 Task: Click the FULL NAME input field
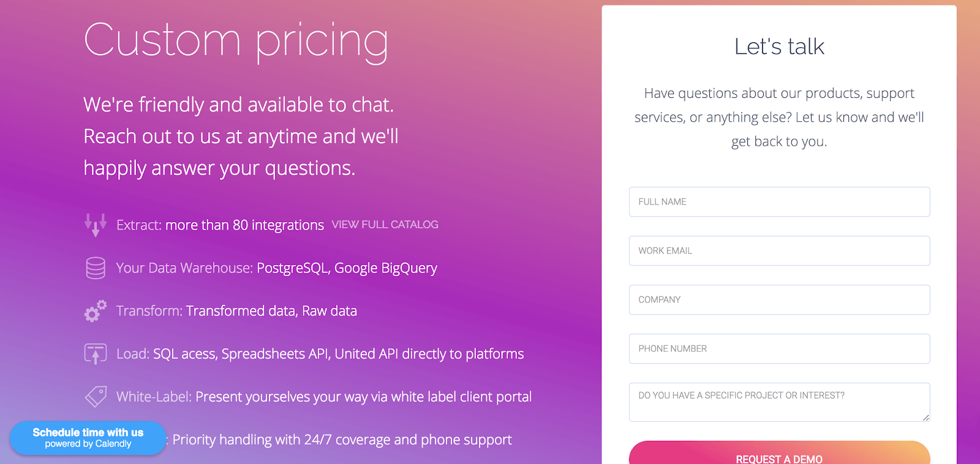point(779,201)
